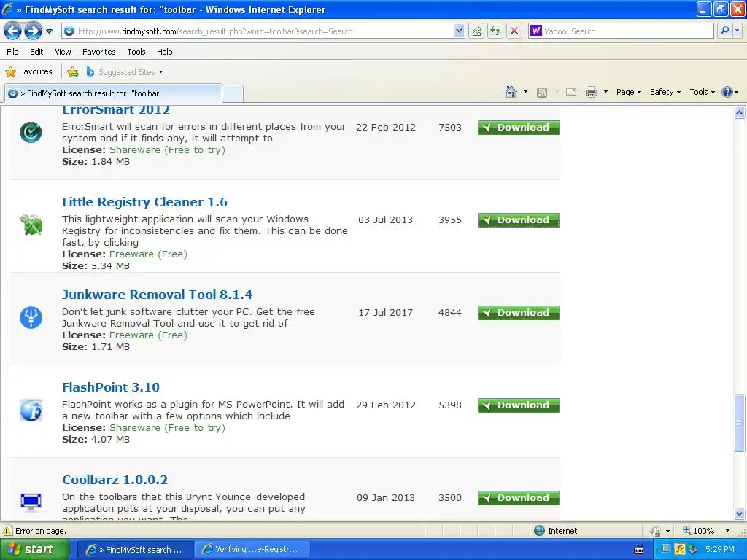Click the Read Mail icon
This screenshot has width=747, height=560.
click(x=571, y=92)
